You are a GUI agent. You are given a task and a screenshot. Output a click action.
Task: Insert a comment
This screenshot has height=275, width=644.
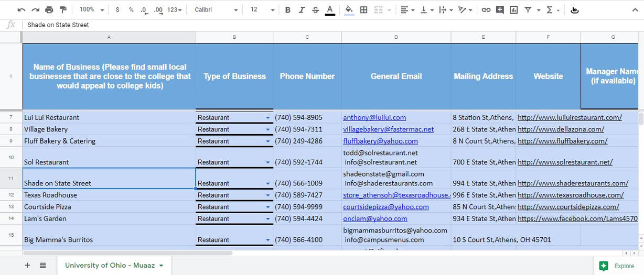[x=500, y=9]
